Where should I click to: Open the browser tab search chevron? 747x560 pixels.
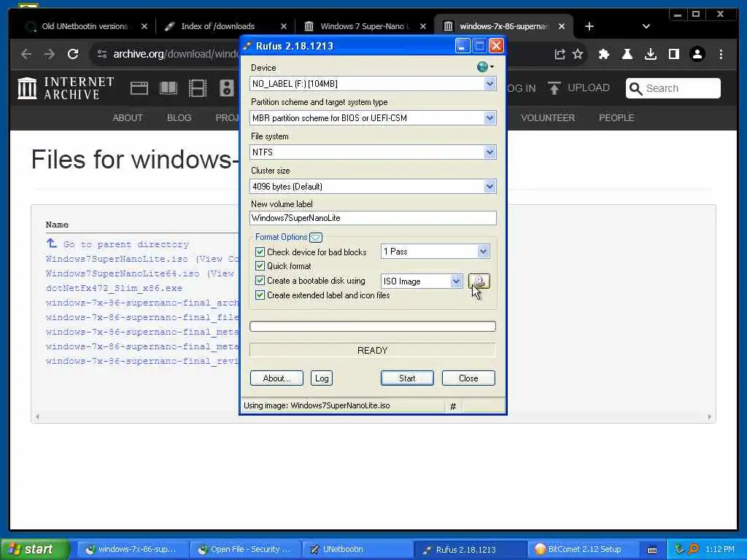pos(646,26)
